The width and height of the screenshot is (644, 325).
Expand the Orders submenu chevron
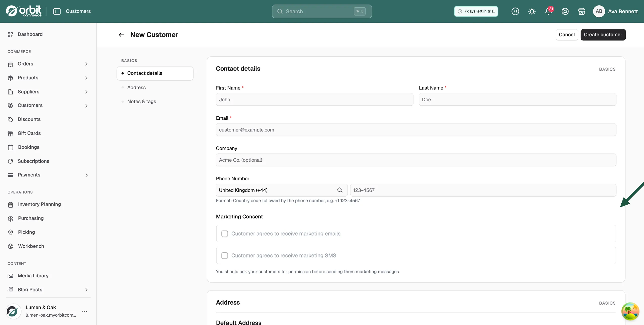87,64
